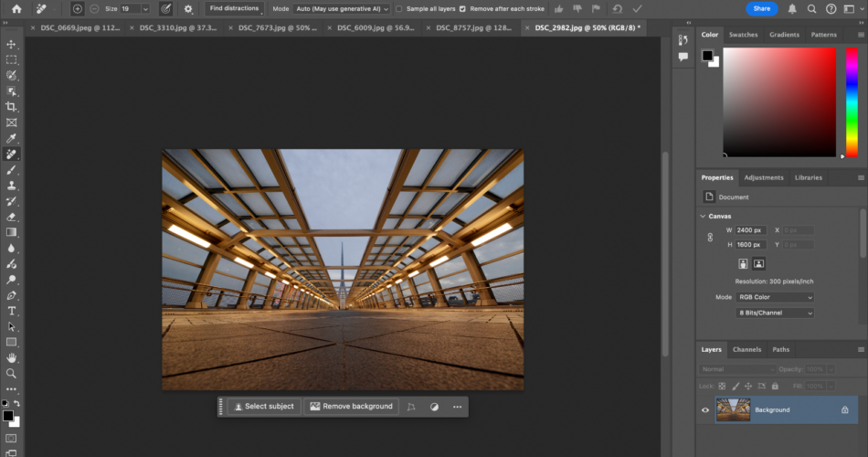Uncheck Remove after each stroke

tap(461, 8)
